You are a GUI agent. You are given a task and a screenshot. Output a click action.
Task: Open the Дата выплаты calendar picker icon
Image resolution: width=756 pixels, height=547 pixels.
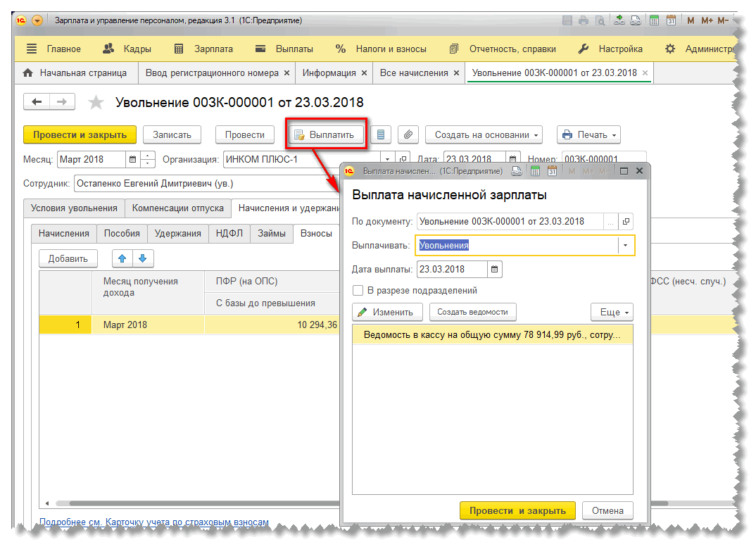coord(494,269)
